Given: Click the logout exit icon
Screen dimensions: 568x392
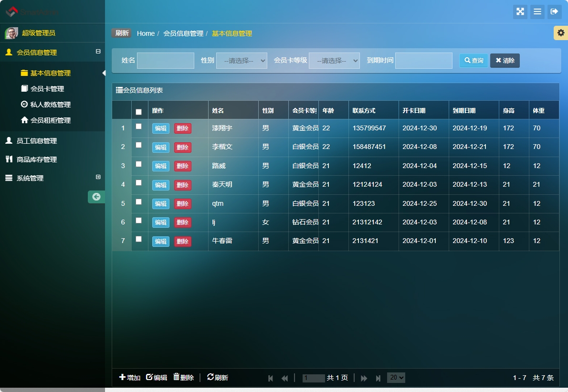Looking at the screenshot, I should [x=554, y=11].
